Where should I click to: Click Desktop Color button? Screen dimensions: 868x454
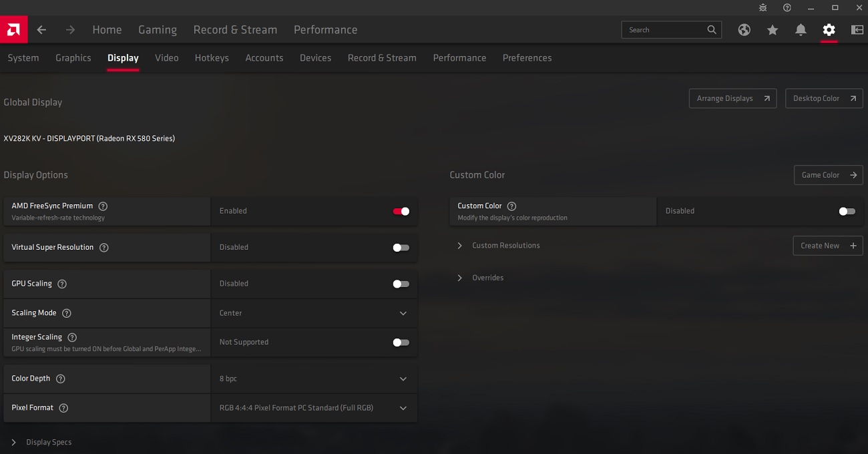[824, 98]
